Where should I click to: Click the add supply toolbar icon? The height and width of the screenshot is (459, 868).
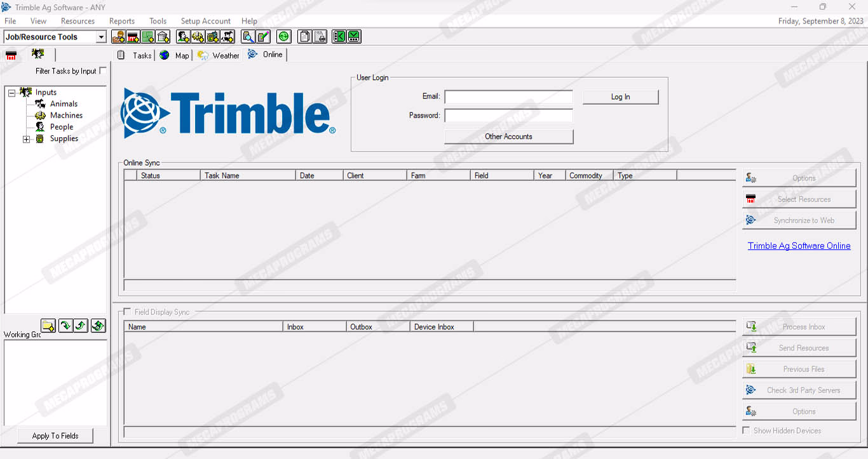pyautogui.click(x=213, y=37)
